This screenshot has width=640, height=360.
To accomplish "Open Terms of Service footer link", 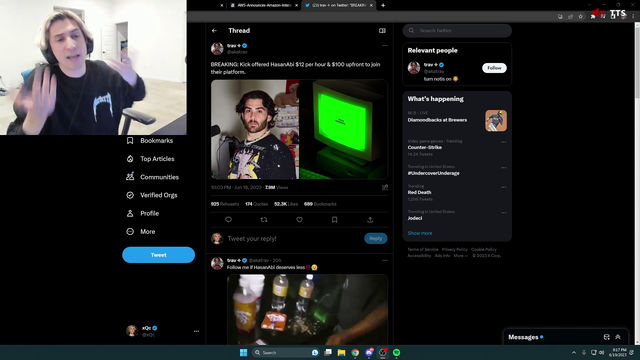I will pyautogui.click(x=422, y=249).
